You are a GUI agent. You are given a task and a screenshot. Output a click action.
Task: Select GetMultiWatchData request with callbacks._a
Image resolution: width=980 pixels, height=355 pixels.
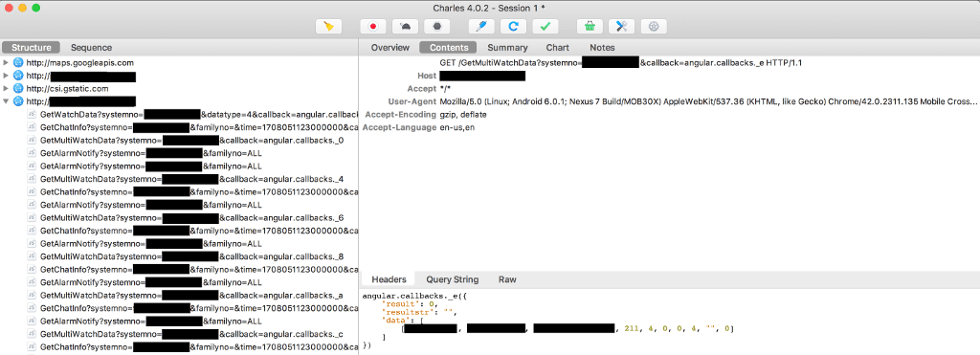(x=179, y=295)
